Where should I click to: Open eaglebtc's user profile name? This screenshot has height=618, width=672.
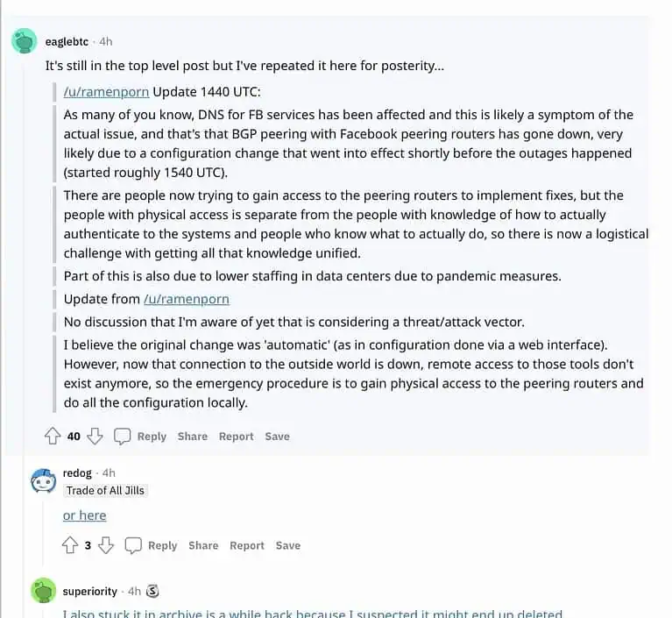pos(67,41)
